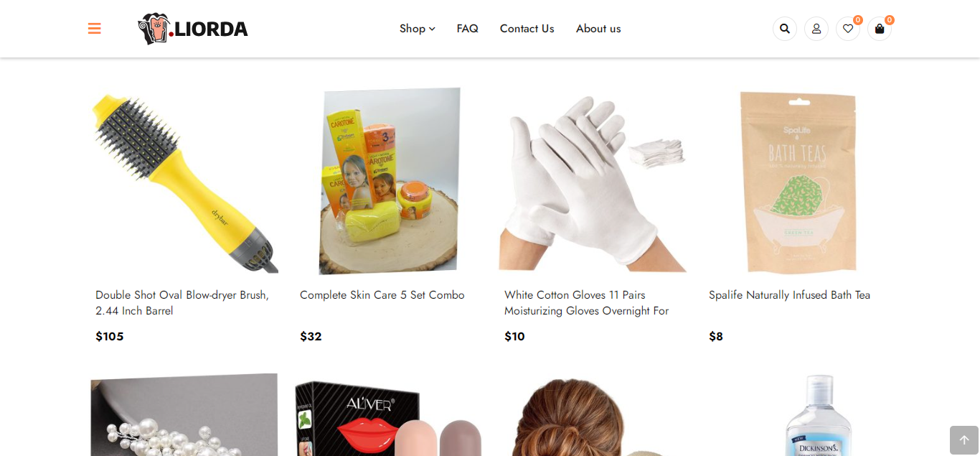Image resolution: width=980 pixels, height=456 pixels.
Task: Navigate to About us
Action: [598, 29]
